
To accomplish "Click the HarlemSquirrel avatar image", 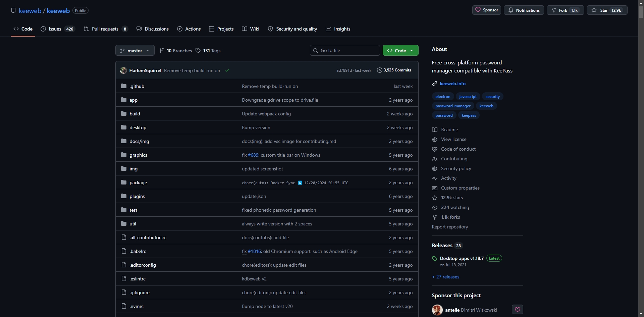I will [x=123, y=70].
